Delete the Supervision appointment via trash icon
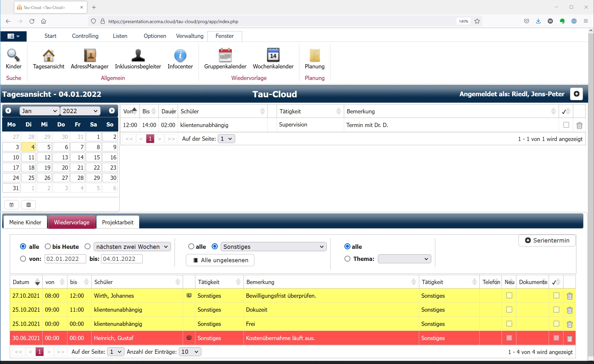Image resolution: width=594 pixels, height=364 pixels. [x=579, y=125]
